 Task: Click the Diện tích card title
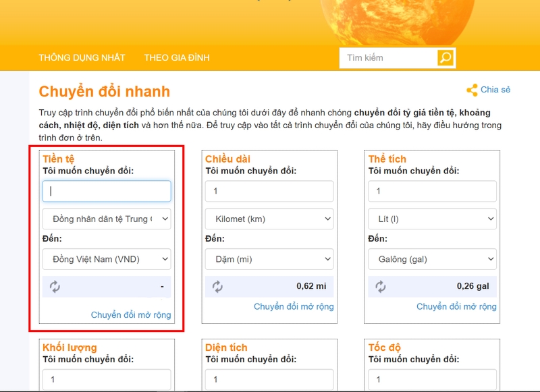click(226, 347)
